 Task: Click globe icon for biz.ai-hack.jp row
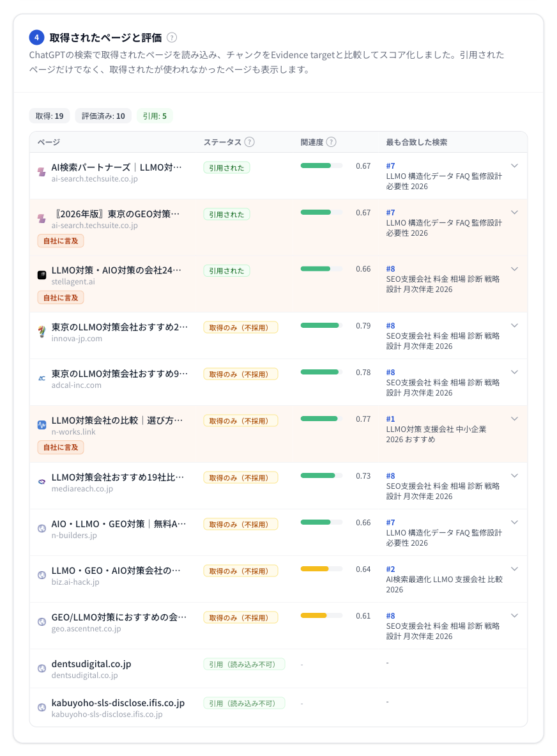tap(42, 575)
